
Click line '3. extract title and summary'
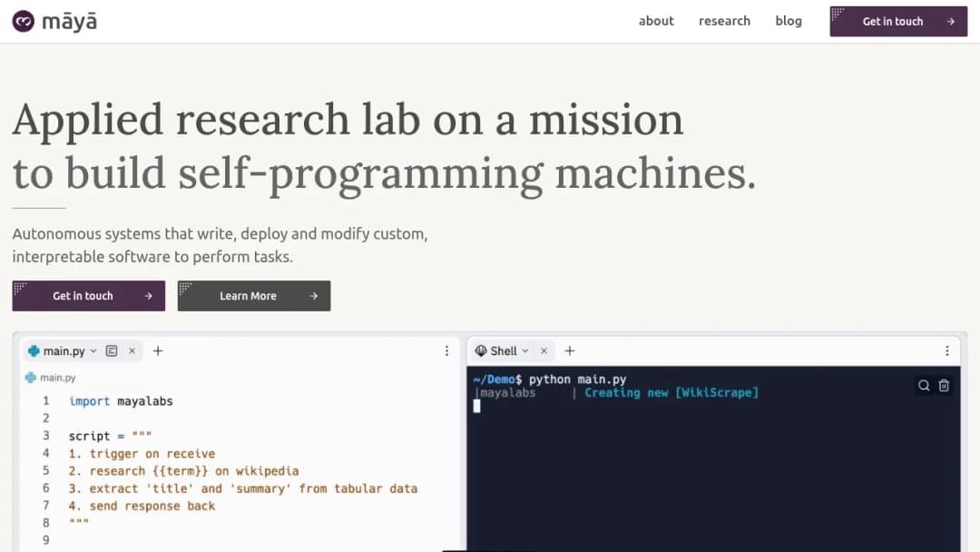[x=243, y=488]
